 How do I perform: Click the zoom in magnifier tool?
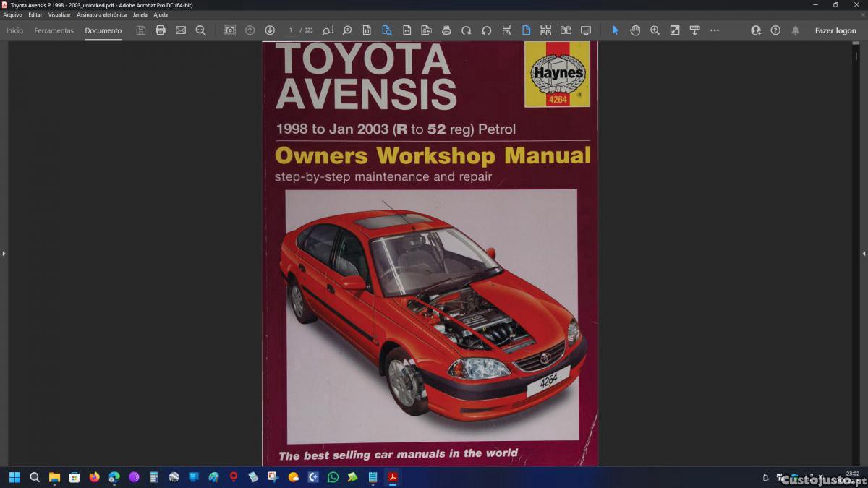tap(655, 30)
